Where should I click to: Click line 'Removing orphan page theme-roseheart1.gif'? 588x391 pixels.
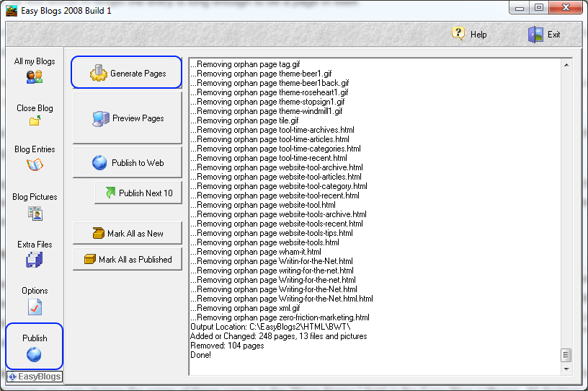pos(269,92)
